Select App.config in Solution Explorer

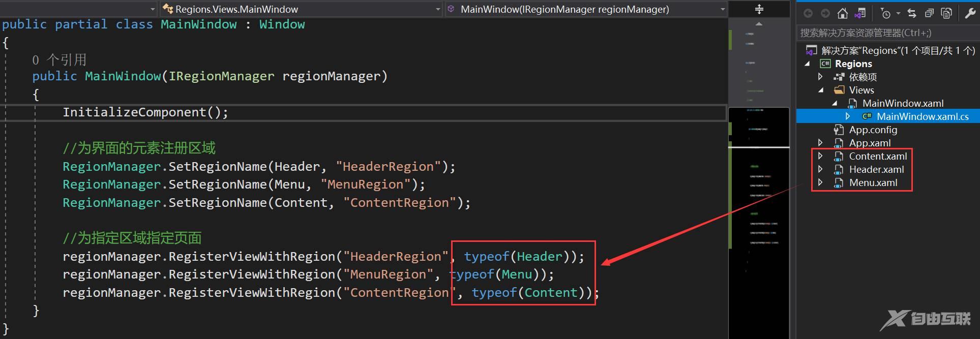click(x=873, y=130)
